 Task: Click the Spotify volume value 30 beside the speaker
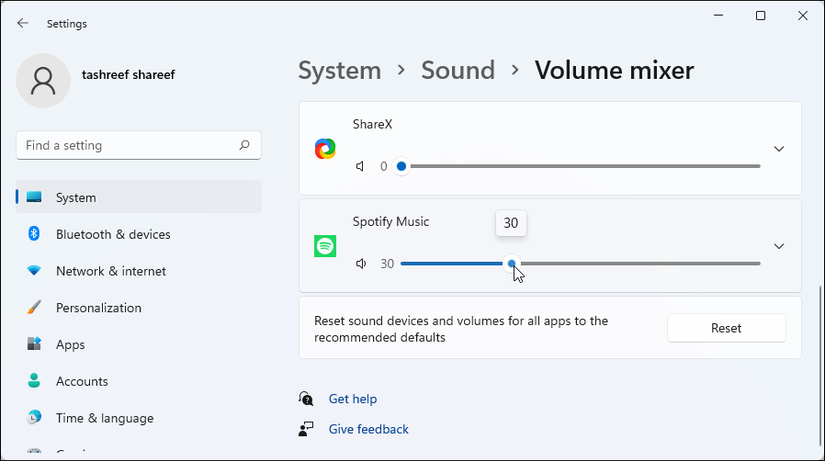click(387, 264)
